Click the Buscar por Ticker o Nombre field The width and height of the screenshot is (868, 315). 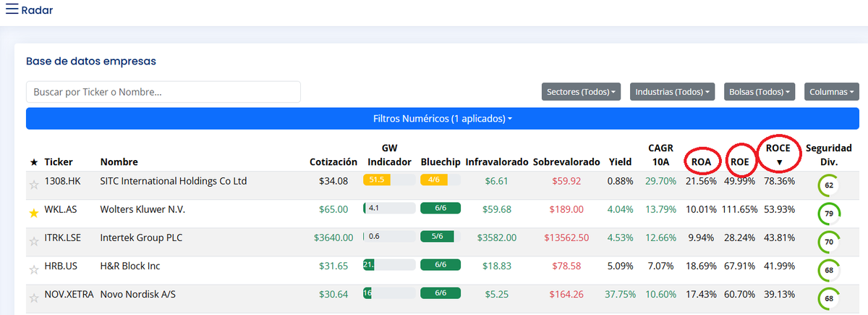(x=163, y=92)
